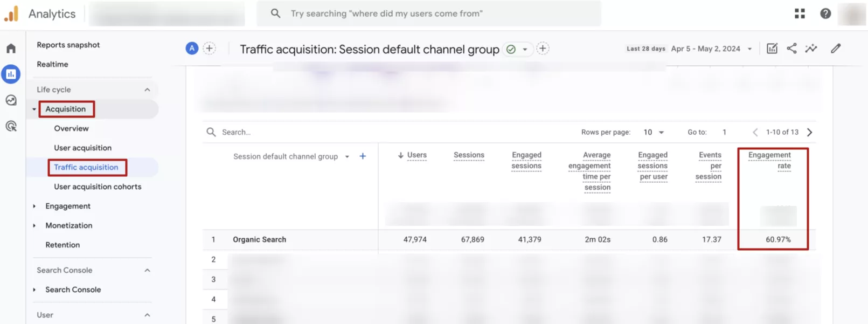This screenshot has height=324, width=868.
Task: Click the table search magnifier icon
Action: point(211,132)
